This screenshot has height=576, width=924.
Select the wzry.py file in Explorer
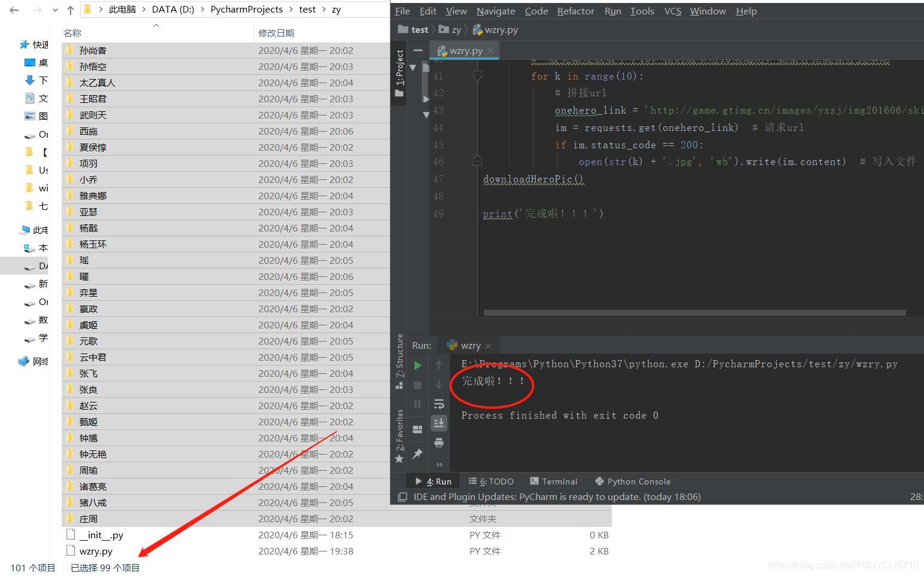[x=96, y=551]
